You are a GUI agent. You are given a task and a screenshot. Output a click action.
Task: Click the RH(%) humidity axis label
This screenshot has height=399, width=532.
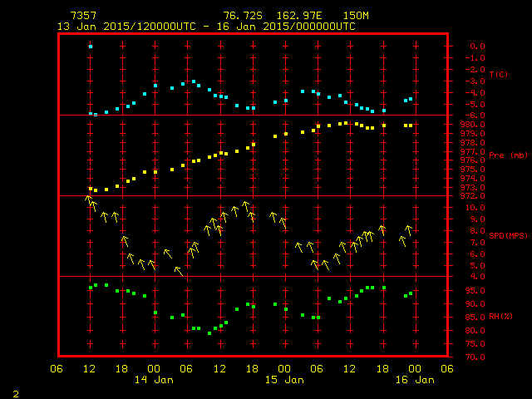pos(500,316)
